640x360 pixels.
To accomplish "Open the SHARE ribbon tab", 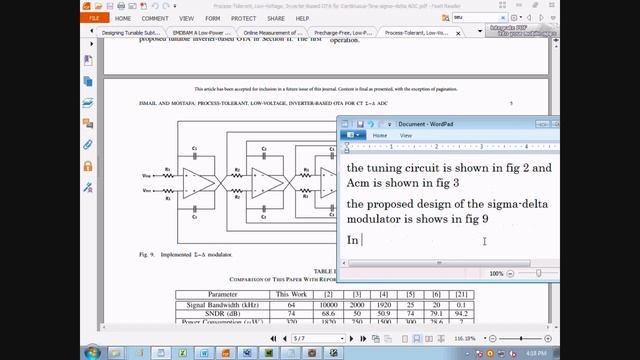I will coord(276,18).
